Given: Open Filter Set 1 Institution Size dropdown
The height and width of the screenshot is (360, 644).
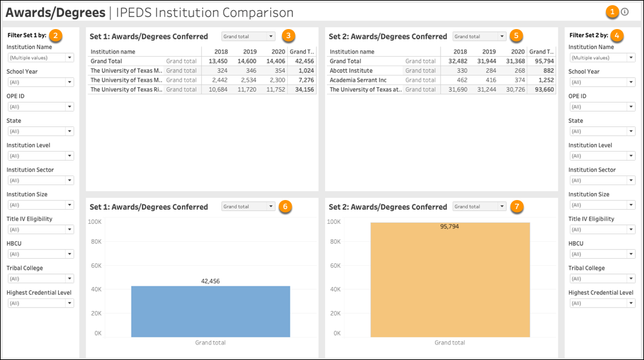Looking at the screenshot, I should (x=41, y=205).
